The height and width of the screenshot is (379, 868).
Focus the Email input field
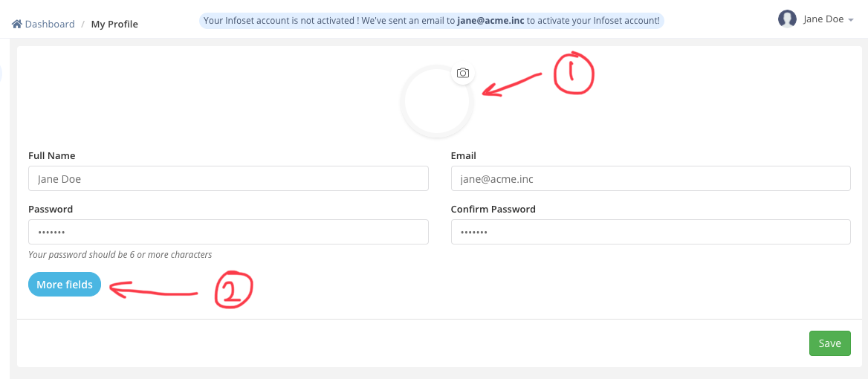(650, 178)
